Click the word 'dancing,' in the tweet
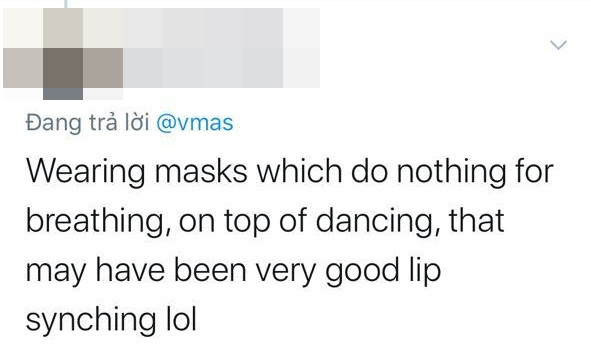 tap(377, 222)
